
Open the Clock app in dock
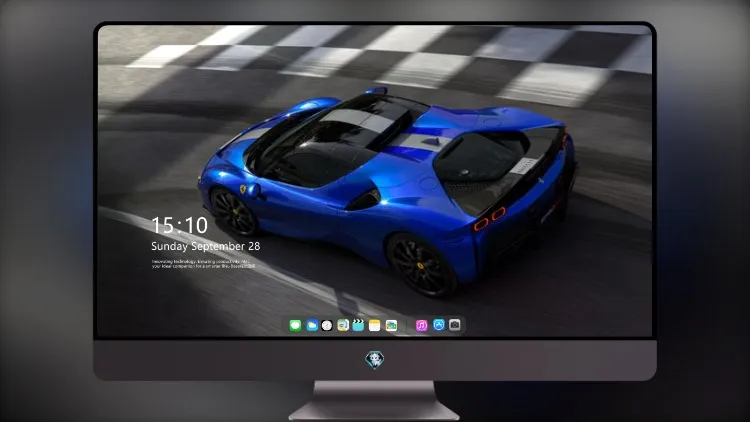(327, 325)
